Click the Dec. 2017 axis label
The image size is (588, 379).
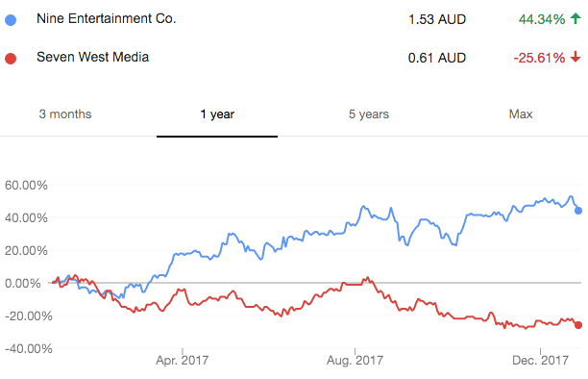pyautogui.click(x=540, y=361)
